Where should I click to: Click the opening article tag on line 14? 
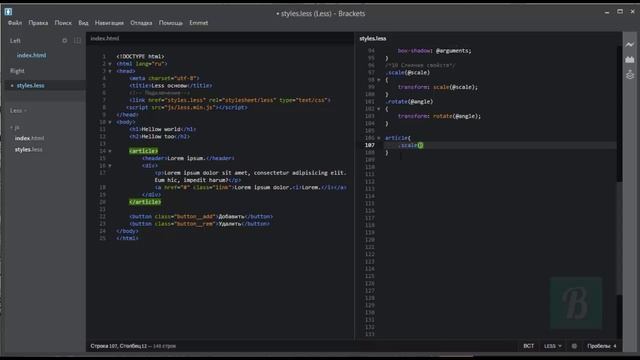(143, 151)
